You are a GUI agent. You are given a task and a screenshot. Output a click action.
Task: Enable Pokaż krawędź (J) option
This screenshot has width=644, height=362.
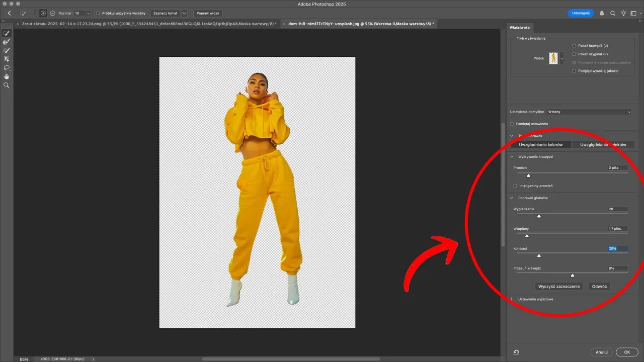(574, 45)
